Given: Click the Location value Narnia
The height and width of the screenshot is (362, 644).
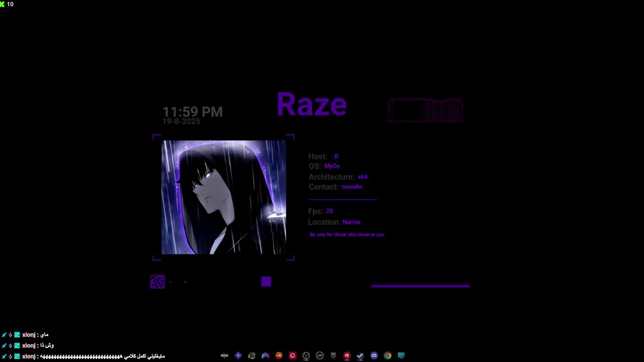Looking at the screenshot, I should pos(352,222).
